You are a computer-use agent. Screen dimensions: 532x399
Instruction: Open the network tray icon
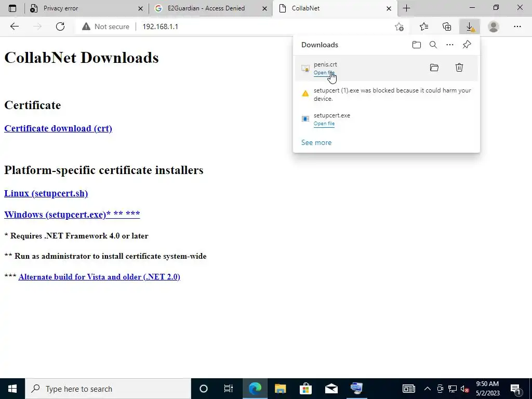click(x=453, y=389)
